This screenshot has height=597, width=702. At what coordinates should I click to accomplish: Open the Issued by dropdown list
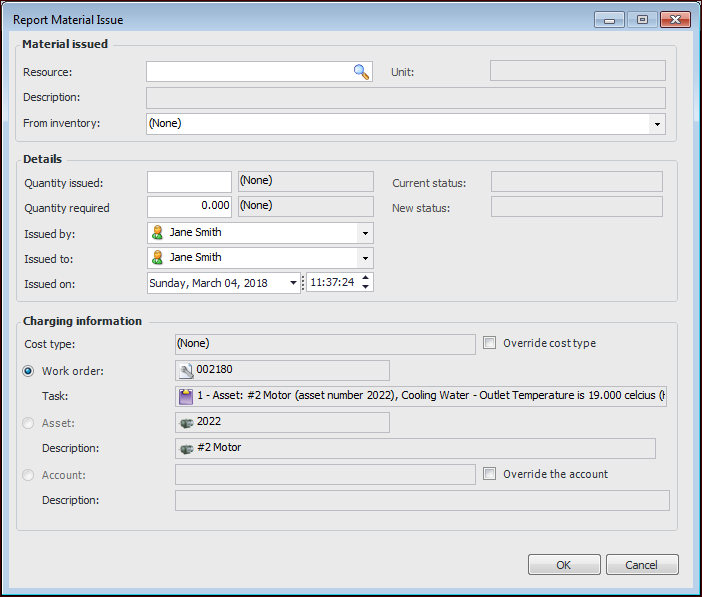[365, 233]
